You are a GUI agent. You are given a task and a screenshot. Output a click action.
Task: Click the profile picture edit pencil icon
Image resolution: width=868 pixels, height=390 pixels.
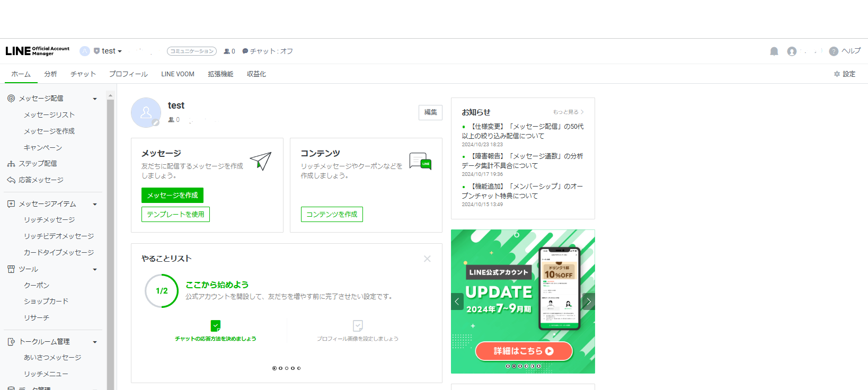pyautogui.click(x=156, y=123)
